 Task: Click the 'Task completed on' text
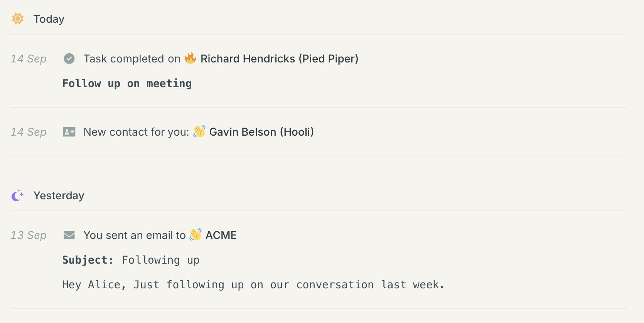coord(132,59)
